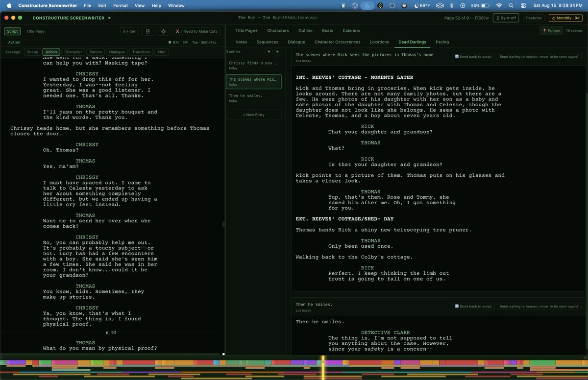Send Rick pictures scenes back to script
Viewport: 588px width, 380px height.
[473, 56]
